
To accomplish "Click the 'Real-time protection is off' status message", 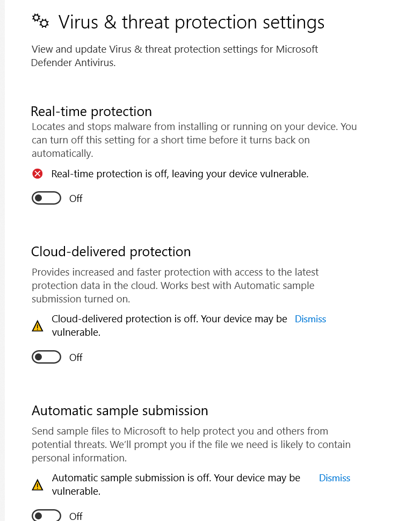I will (180, 174).
